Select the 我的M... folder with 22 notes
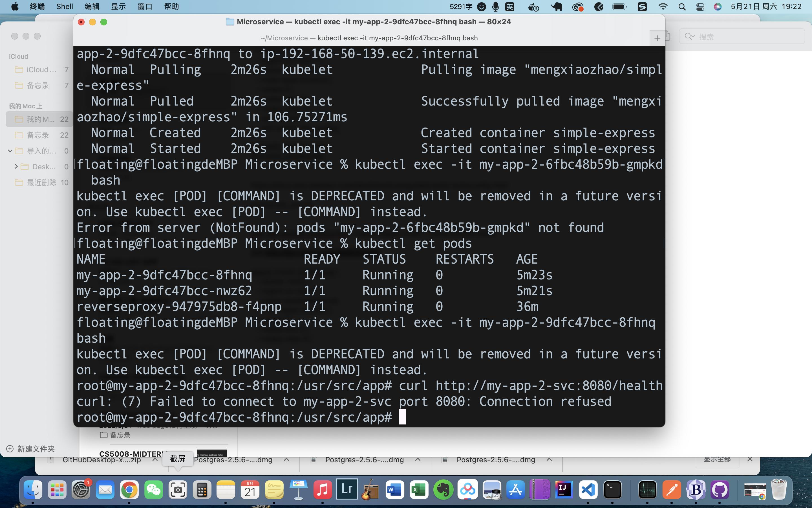The image size is (812, 508). 39,119
